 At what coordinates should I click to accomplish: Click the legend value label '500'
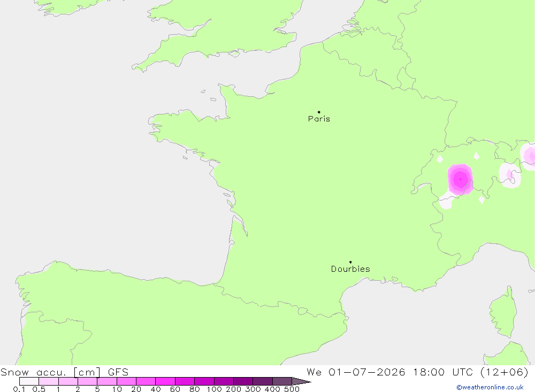point(292,389)
